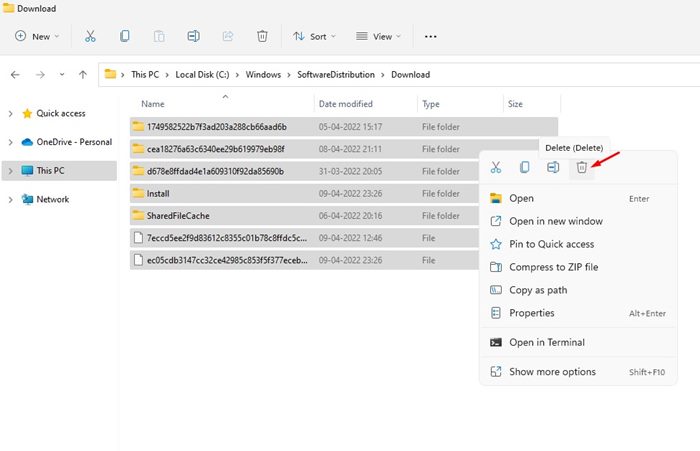700x451 pixels.
Task: Open the View dropdown
Action: point(376,36)
